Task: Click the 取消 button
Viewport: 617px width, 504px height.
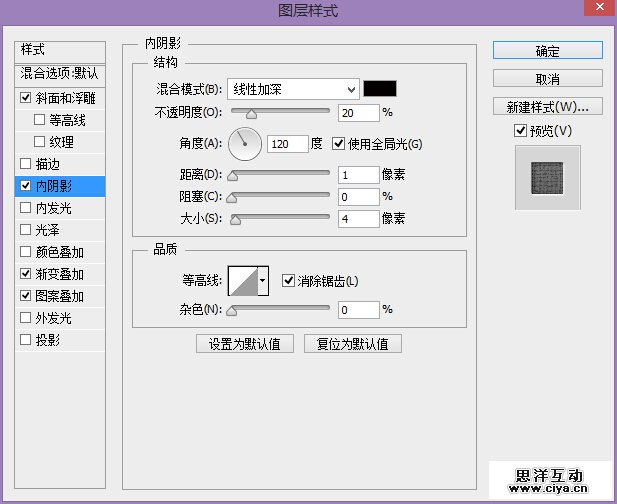Action: [x=547, y=78]
